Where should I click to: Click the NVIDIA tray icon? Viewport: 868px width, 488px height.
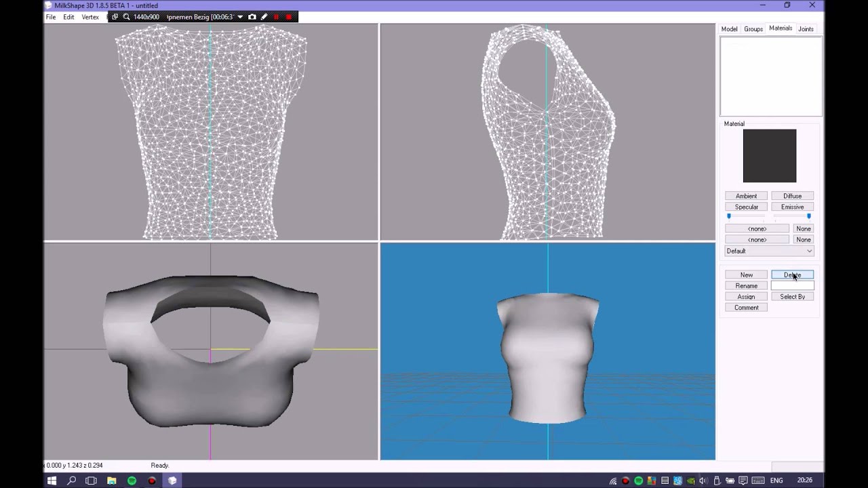click(x=690, y=481)
